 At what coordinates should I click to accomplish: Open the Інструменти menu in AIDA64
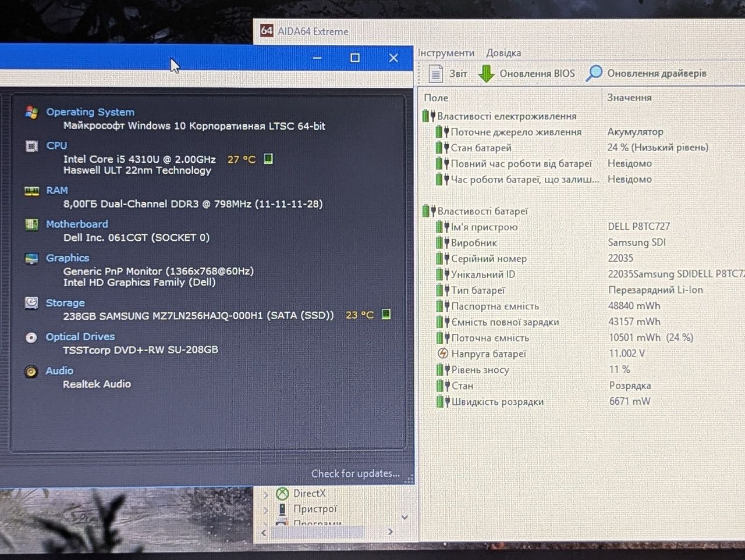(x=446, y=53)
